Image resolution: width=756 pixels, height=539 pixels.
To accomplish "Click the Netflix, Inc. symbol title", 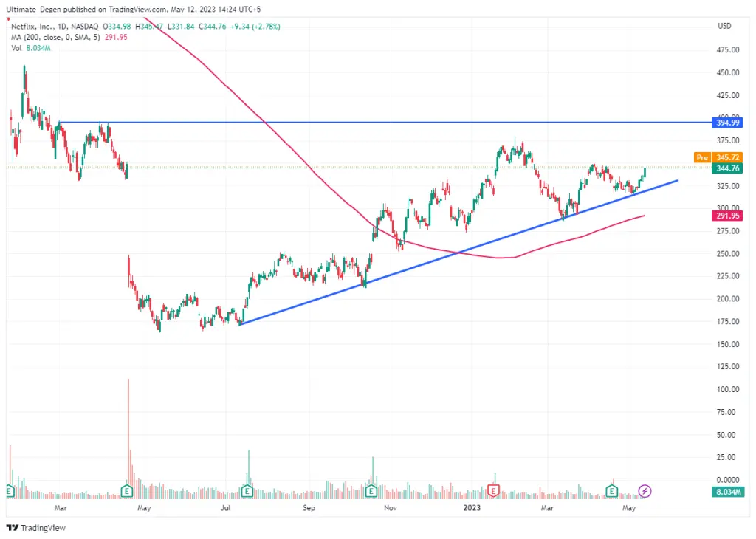I will click(32, 27).
